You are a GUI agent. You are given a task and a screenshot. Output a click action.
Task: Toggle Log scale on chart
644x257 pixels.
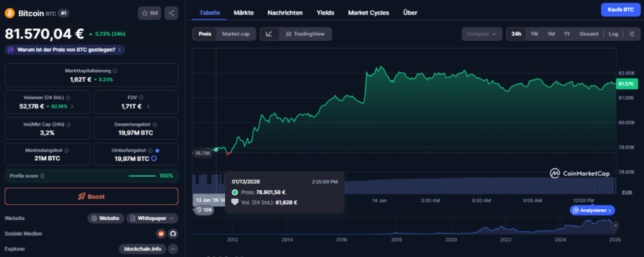point(613,34)
